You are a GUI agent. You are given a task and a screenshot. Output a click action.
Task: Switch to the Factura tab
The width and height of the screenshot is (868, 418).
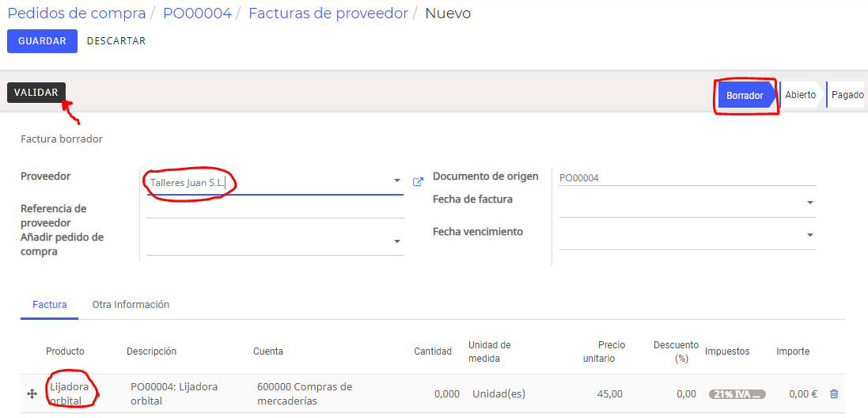pos(50,305)
